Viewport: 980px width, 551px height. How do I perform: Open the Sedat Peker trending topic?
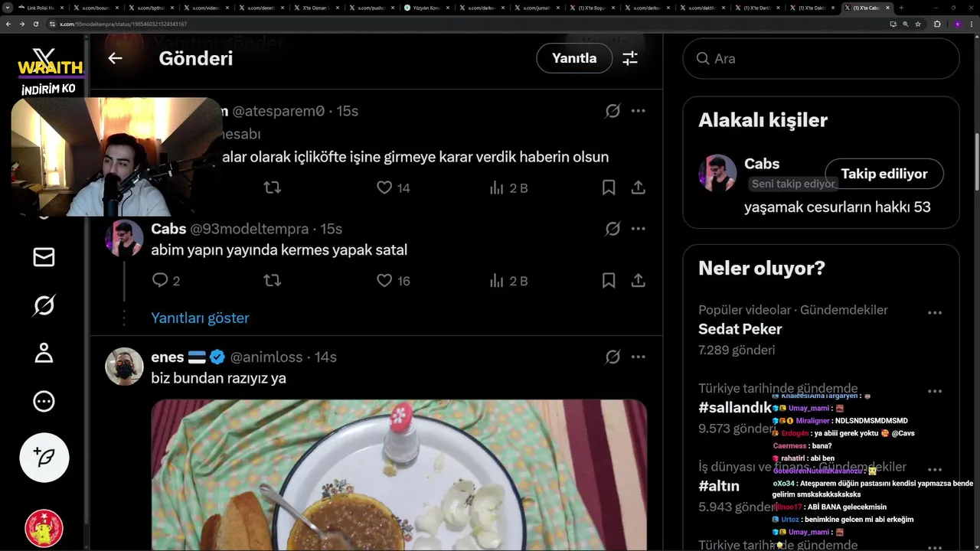[x=740, y=329]
